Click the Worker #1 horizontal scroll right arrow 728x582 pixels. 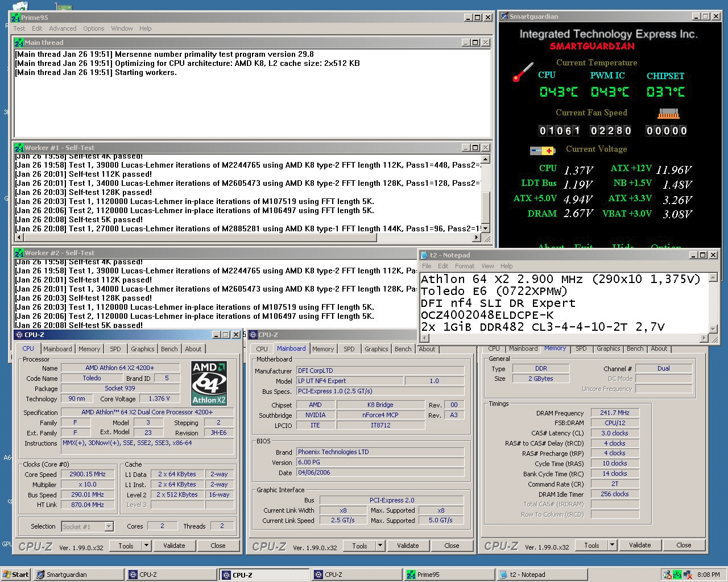476,237
